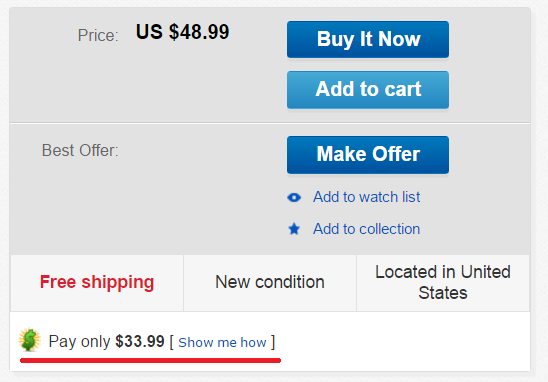The width and height of the screenshot is (548, 382).
Task: Select the New condition cell
Action: pyautogui.click(x=270, y=283)
